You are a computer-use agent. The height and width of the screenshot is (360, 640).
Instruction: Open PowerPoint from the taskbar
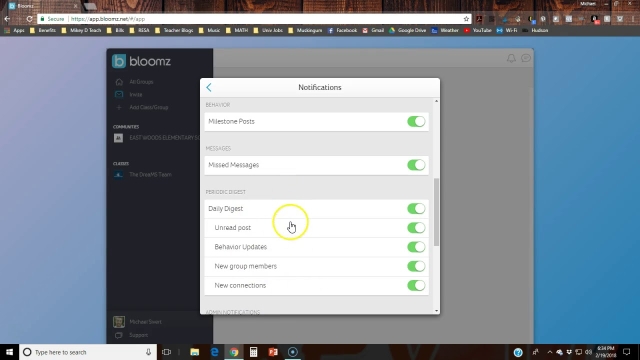[273, 352]
